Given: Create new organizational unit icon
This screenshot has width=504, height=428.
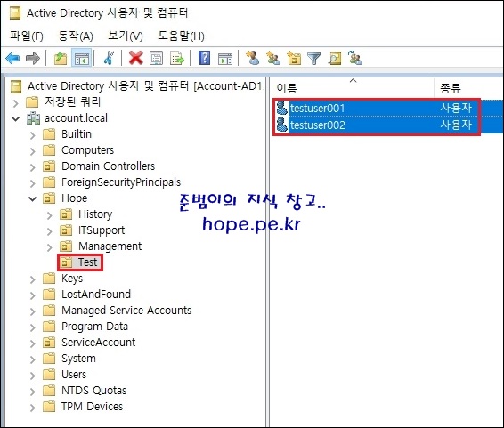Looking at the screenshot, I should [x=294, y=58].
